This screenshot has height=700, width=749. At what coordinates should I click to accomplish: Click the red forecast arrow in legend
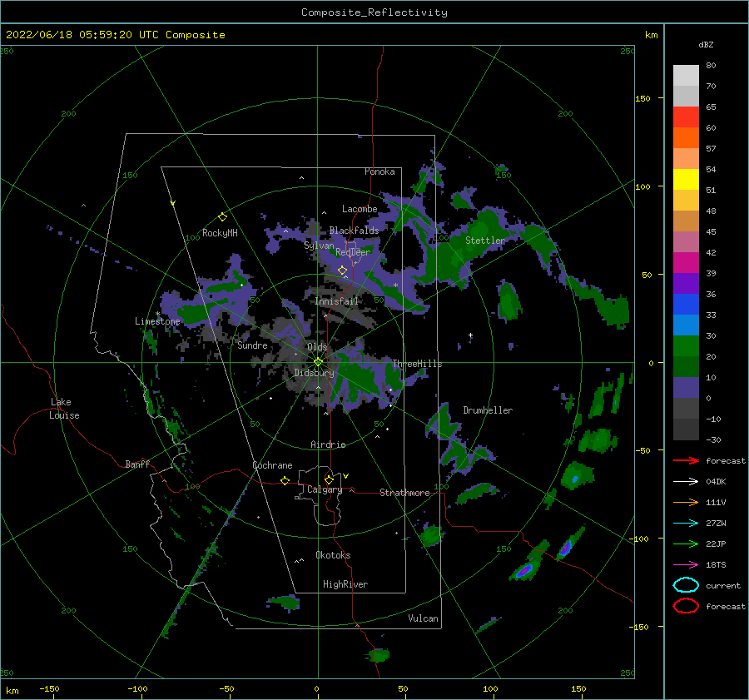click(x=686, y=460)
